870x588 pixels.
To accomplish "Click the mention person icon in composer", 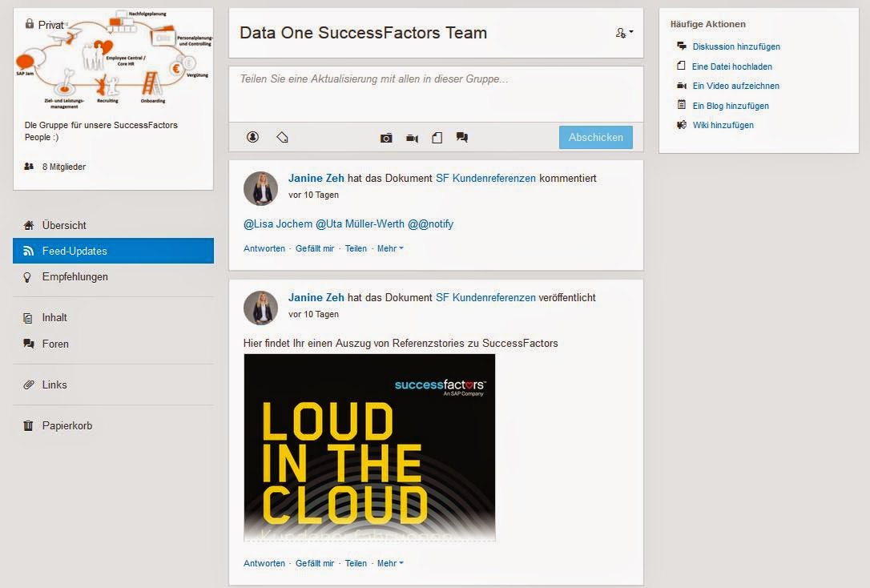I will (252, 137).
